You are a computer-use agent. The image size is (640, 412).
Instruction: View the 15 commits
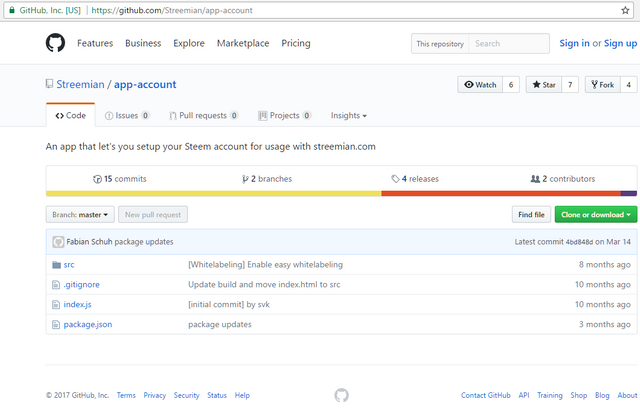pos(120,179)
